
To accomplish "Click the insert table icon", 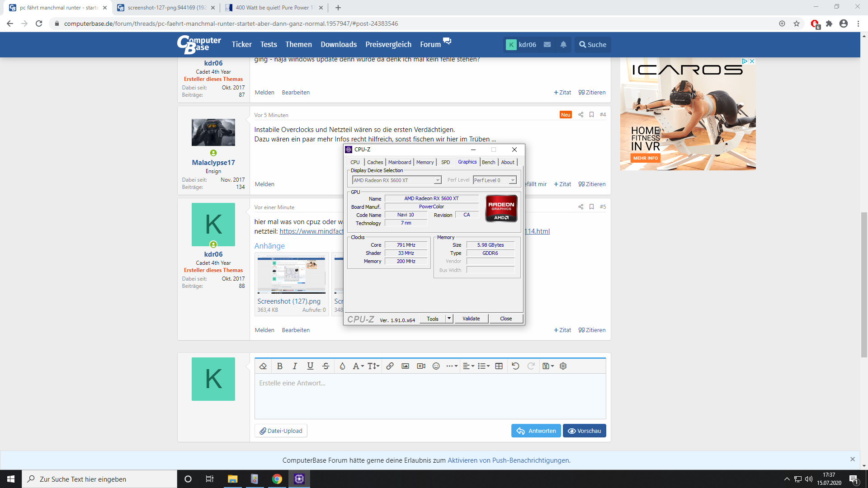I will click(499, 366).
